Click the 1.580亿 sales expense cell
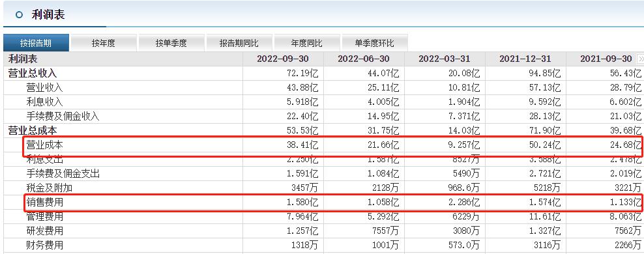This screenshot has width=644, height=254. click(302, 203)
